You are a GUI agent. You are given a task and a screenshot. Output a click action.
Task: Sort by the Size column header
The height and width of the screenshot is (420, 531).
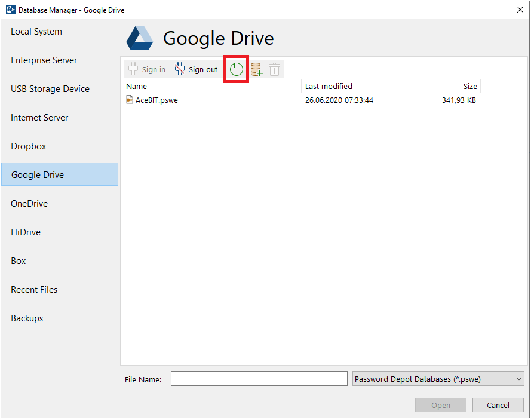click(x=436, y=87)
